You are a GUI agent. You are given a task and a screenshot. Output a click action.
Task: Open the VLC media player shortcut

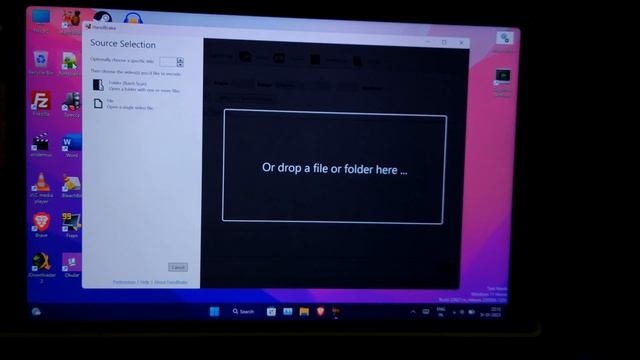pos(41,188)
